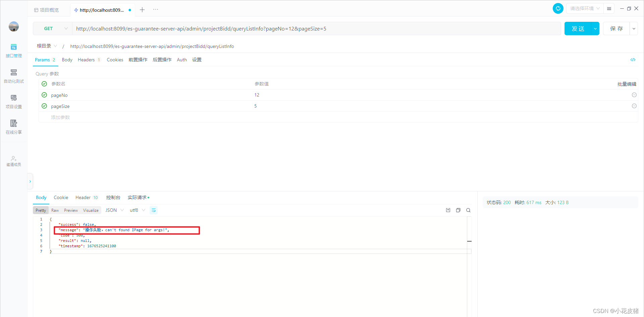Open the code generation </> panel
This screenshot has height=317, width=644.
633,60
